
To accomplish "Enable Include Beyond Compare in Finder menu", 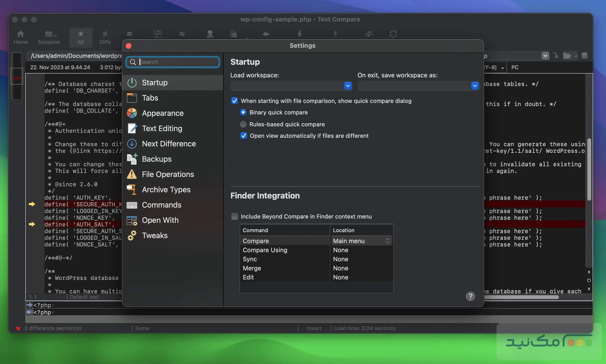I will tap(235, 216).
